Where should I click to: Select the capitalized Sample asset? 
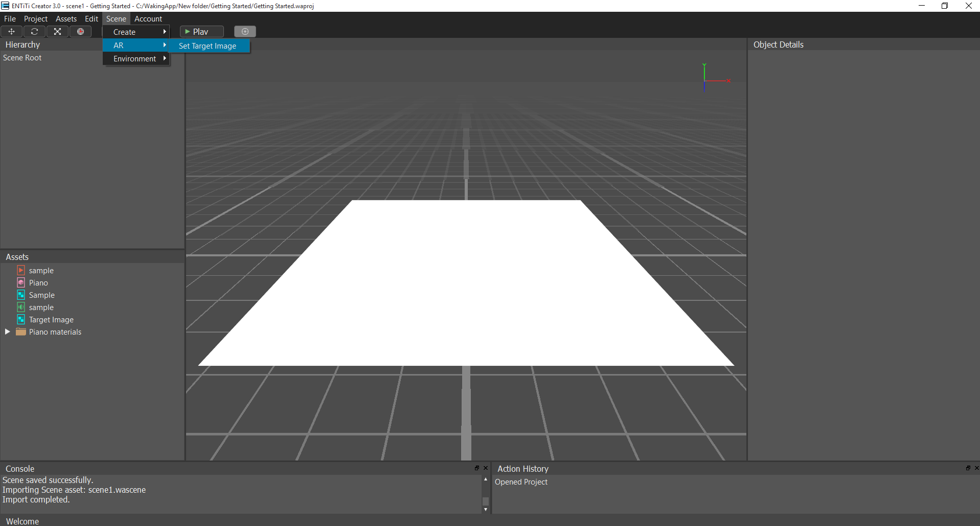pyautogui.click(x=42, y=295)
